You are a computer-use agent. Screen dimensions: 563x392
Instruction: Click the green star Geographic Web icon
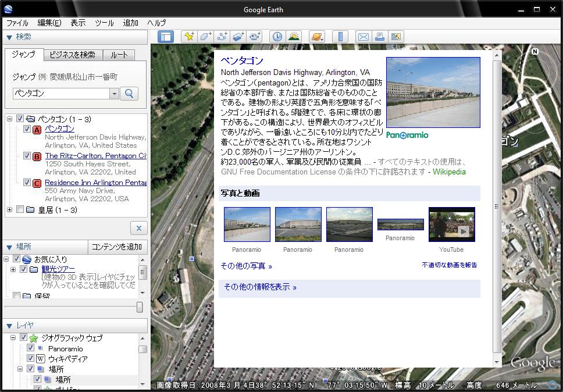click(33, 338)
